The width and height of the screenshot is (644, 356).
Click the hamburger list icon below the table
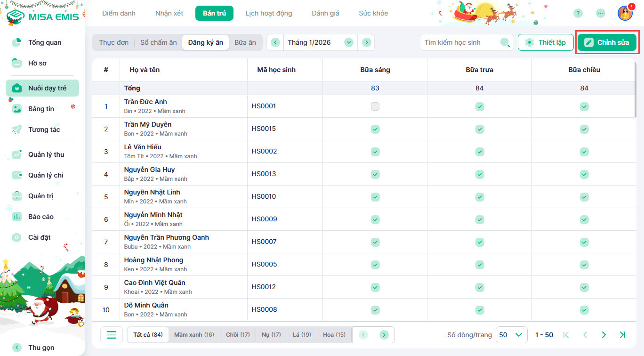[112, 335]
